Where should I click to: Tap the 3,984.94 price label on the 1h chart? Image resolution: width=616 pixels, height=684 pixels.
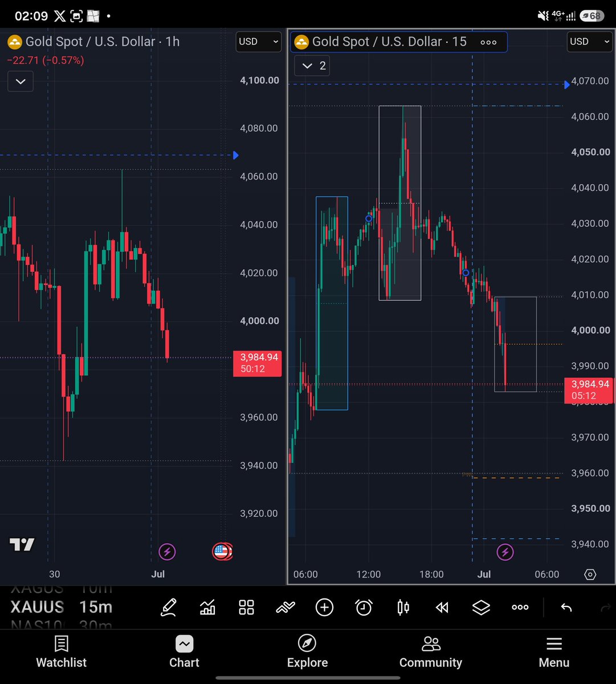tap(258, 363)
